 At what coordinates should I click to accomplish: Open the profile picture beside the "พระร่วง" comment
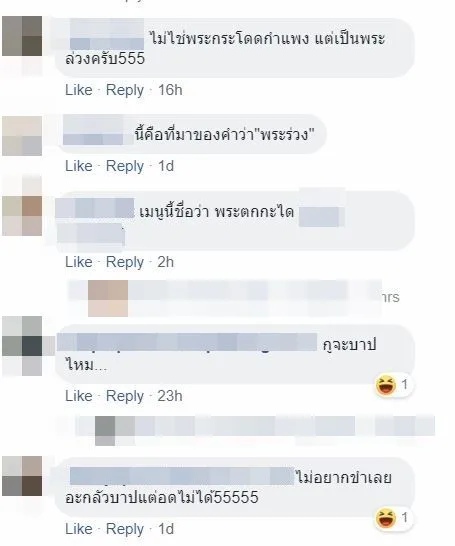(22, 136)
